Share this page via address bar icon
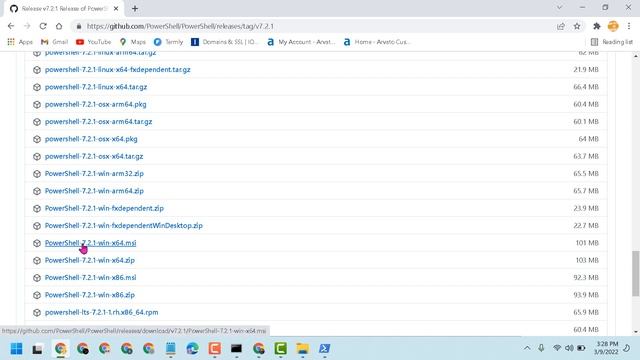Viewport: 640px width, 360px height. pos(561,26)
